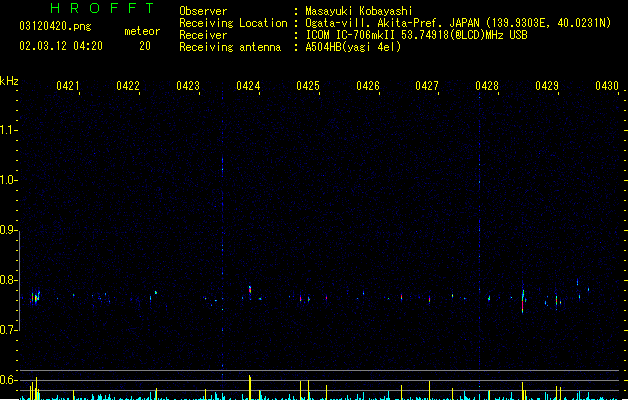Click the 0.6 kHz axis label
Image resolution: width=629 pixels, height=400 pixels.
tap(8, 380)
